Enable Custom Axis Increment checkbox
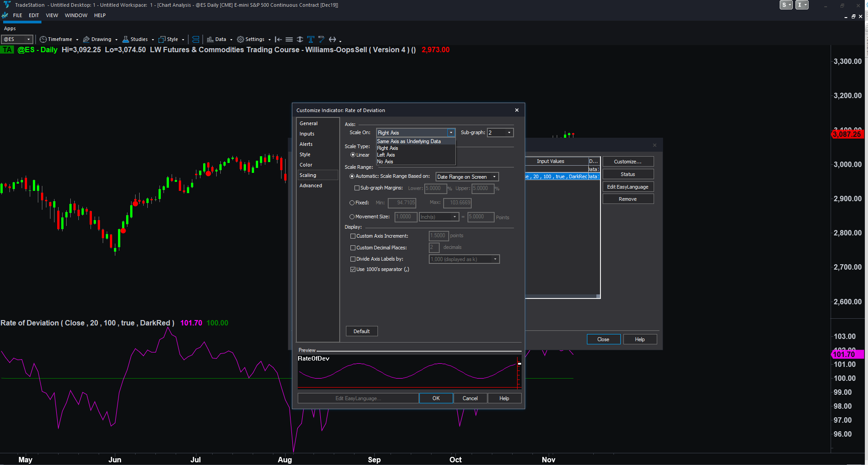Image resolution: width=868 pixels, height=465 pixels. (x=353, y=236)
